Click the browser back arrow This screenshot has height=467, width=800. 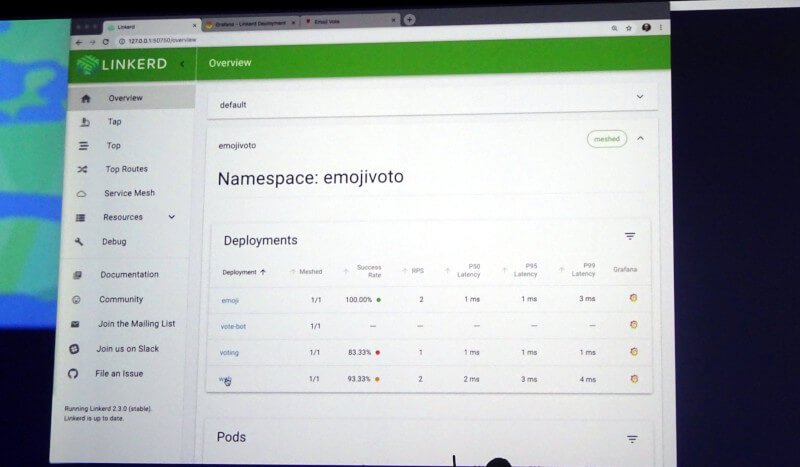79,42
